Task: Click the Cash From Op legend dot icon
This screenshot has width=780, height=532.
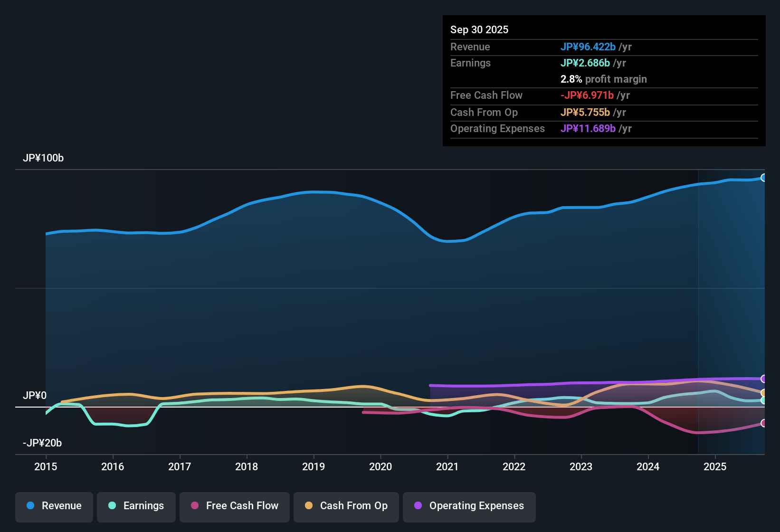Action: click(x=308, y=506)
